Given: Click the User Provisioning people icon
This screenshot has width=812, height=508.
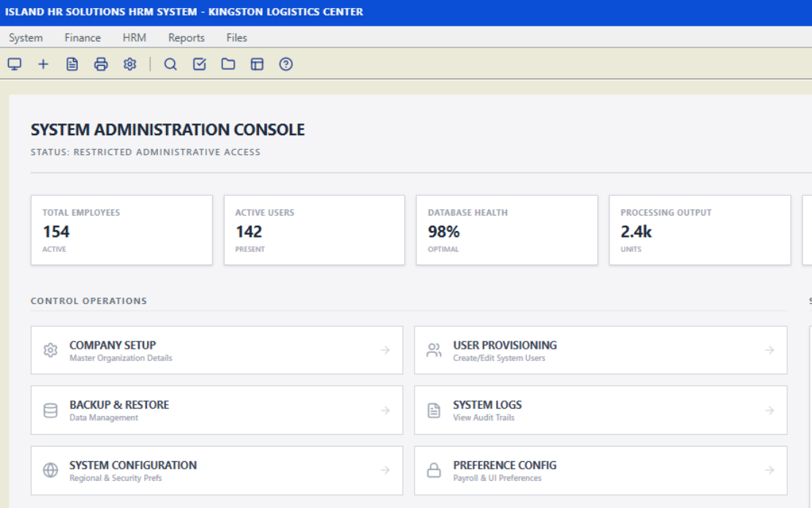Looking at the screenshot, I should (434, 350).
